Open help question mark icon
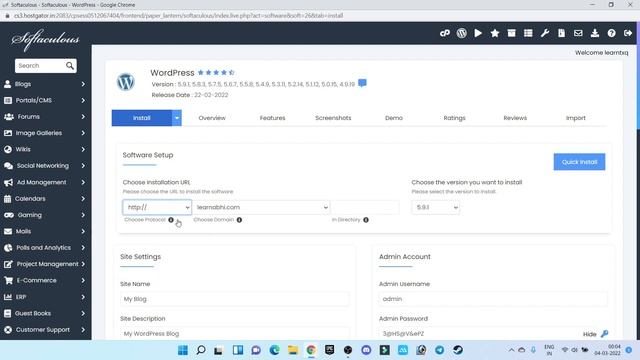The width and height of the screenshot is (640, 360). pos(611,33)
